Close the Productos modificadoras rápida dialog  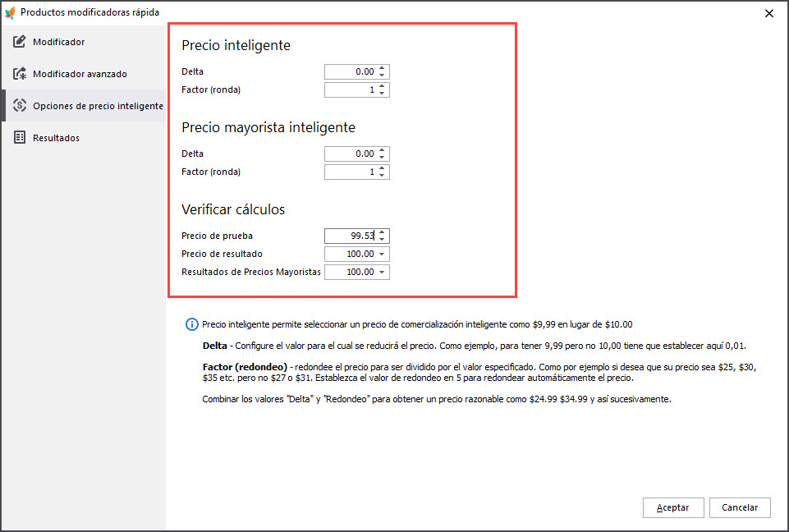point(768,14)
